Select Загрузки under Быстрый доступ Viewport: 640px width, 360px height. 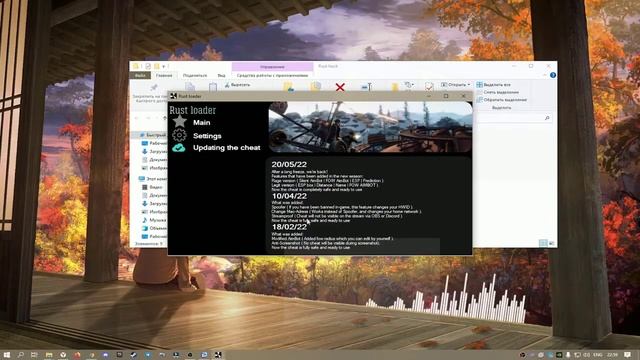point(154,151)
